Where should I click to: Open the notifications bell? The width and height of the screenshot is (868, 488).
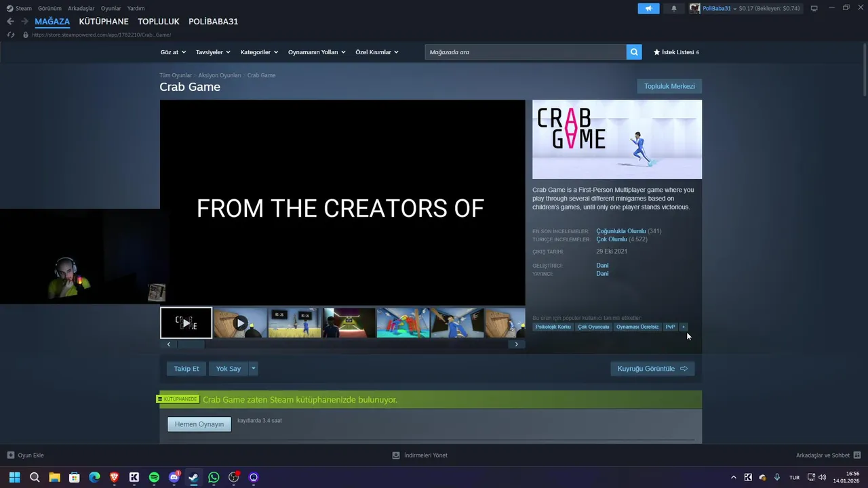[673, 8]
